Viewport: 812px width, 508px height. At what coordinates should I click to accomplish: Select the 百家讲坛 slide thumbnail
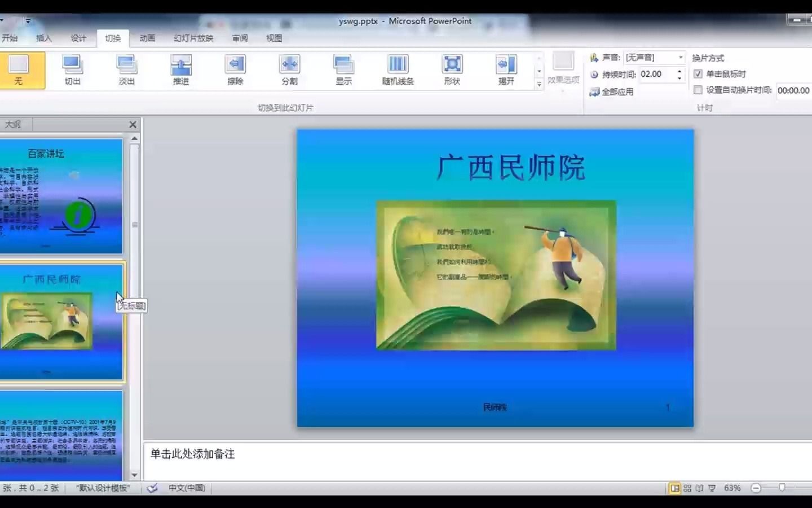(x=62, y=195)
